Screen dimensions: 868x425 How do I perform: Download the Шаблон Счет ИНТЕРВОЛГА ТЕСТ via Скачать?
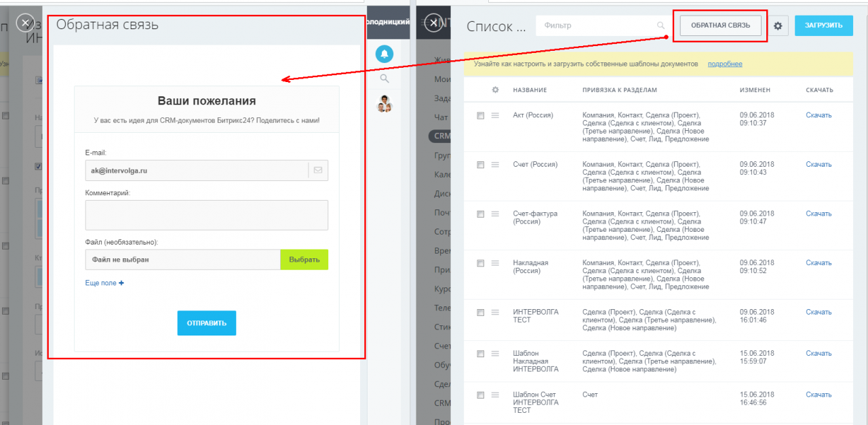818,394
